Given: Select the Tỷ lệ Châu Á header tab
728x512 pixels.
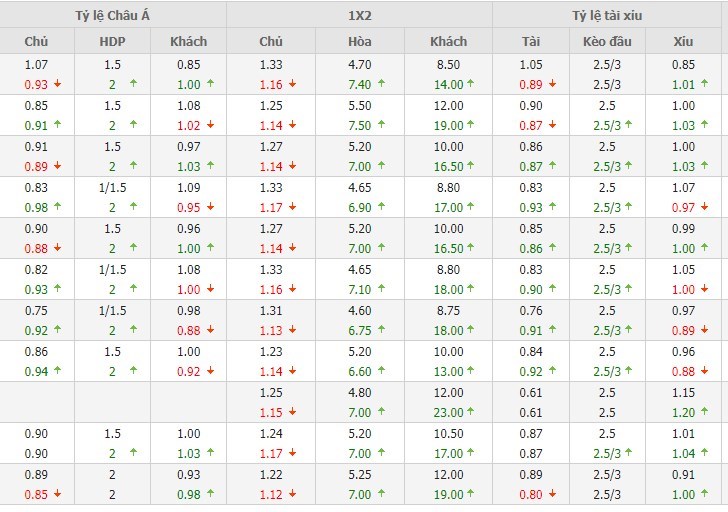Looking at the screenshot, I should [x=113, y=15].
